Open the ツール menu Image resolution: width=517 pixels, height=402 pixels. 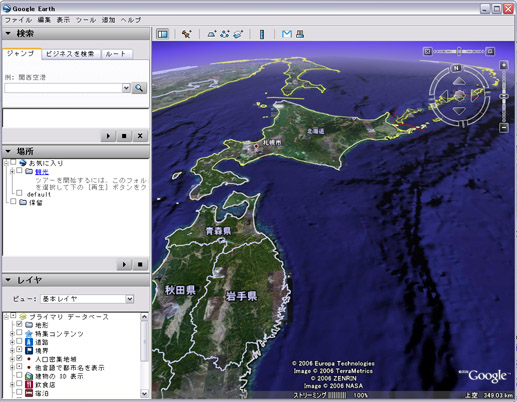pos(86,20)
